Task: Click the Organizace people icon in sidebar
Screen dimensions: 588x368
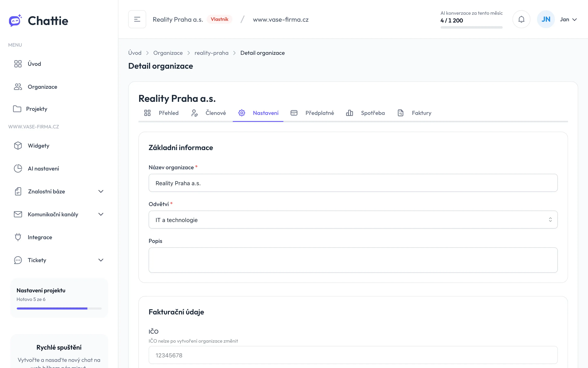Action: (18, 87)
